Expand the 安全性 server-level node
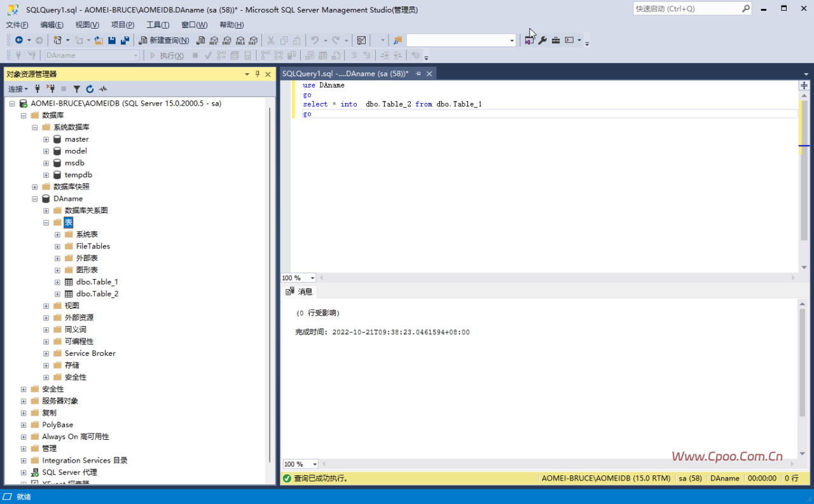 pyautogui.click(x=24, y=389)
